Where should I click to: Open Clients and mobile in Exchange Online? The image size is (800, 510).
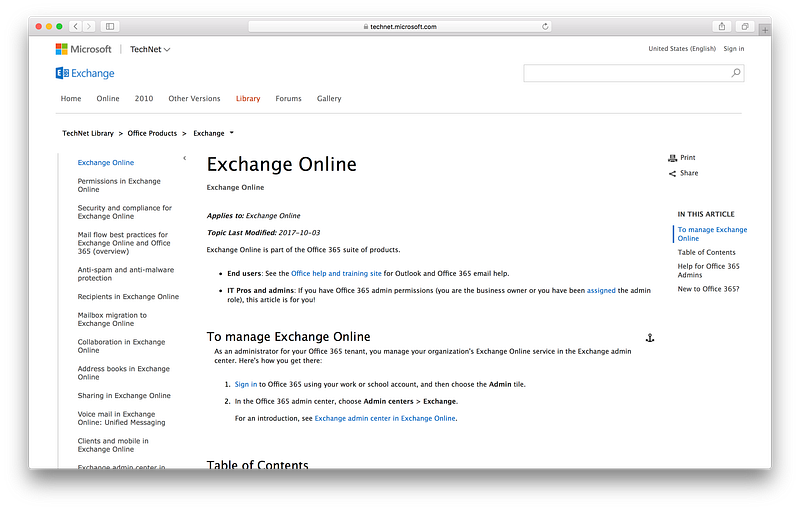[113, 445]
